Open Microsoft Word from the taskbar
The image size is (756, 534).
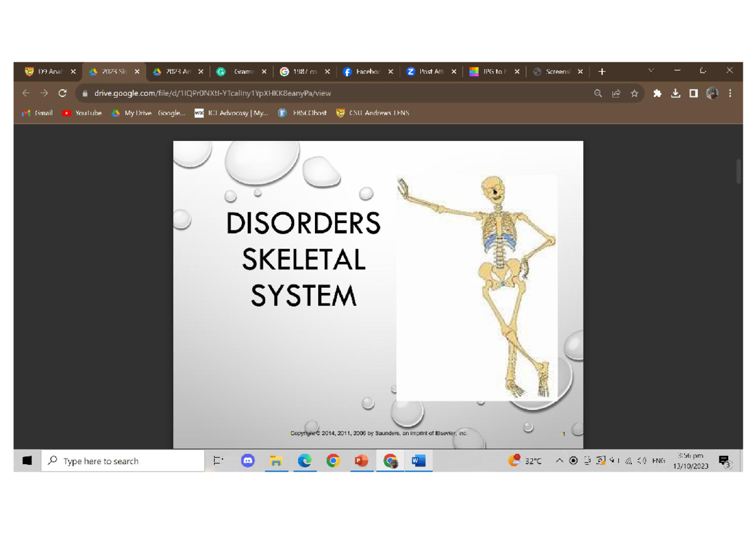point(418,460)
